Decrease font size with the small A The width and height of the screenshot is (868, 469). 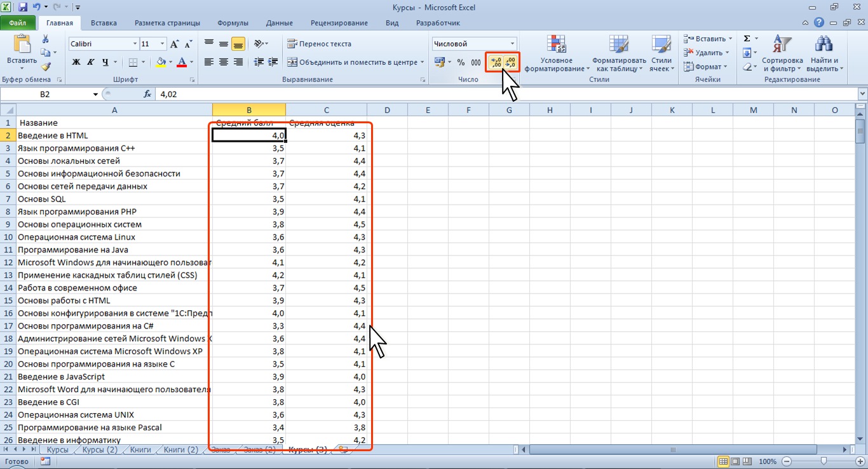pyautogui.click(x=187, y=44)
